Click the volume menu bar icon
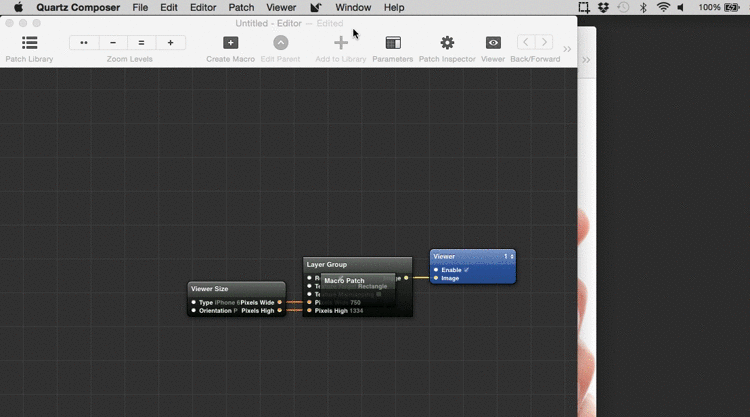 pos(681,7)
